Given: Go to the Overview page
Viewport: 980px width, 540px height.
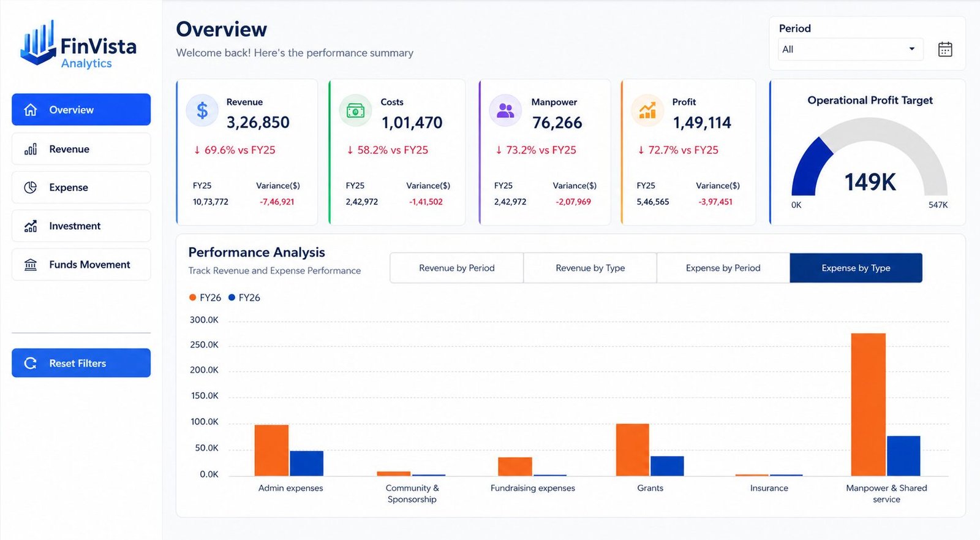Looking at the screenshot, I should (81, 110).
